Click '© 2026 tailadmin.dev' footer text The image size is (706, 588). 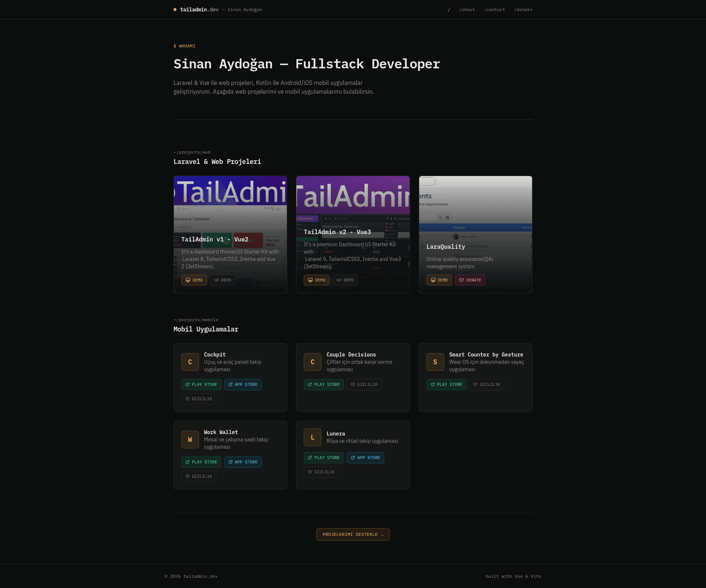[x=191, y=576]
